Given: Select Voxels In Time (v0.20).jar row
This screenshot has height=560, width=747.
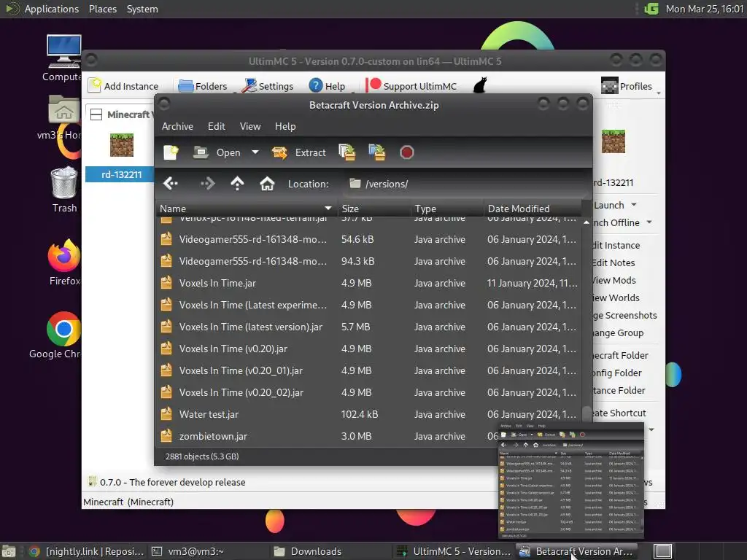Looking at the screenshot, I should [x=369, y=349].
